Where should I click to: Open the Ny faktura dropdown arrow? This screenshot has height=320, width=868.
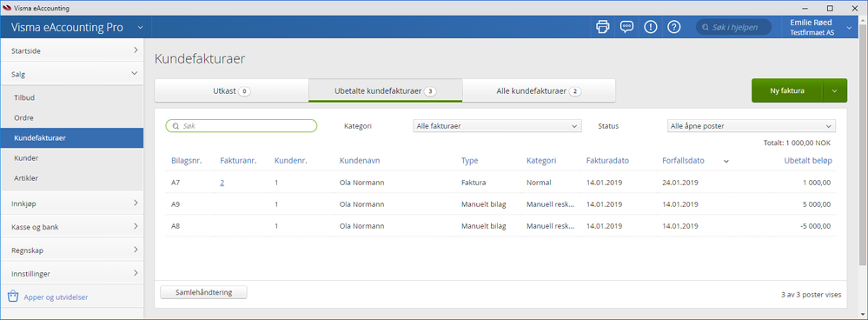pyautogui.click(x=835, y=90)
